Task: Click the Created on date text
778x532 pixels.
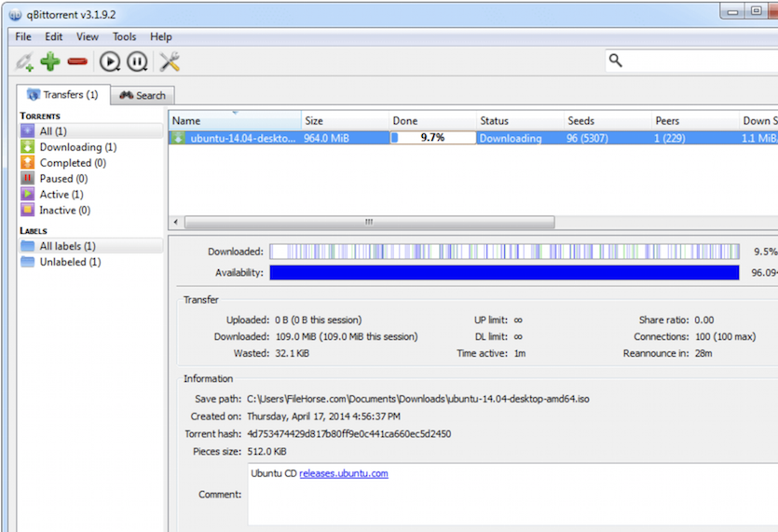Action: point(323,416)
